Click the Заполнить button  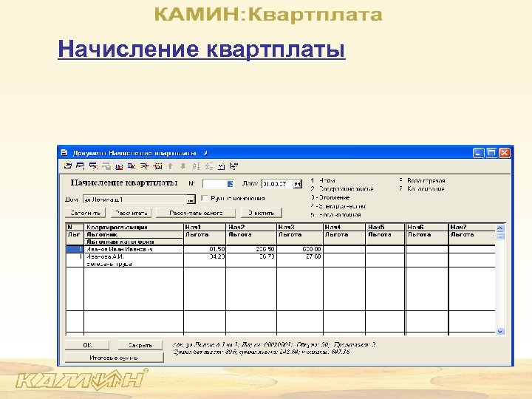(85, 213)
